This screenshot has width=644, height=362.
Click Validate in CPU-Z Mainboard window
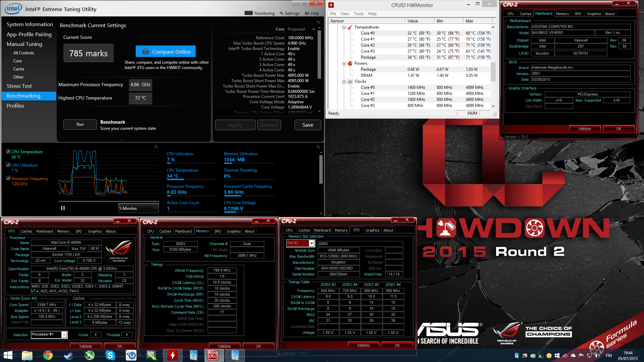585,129
